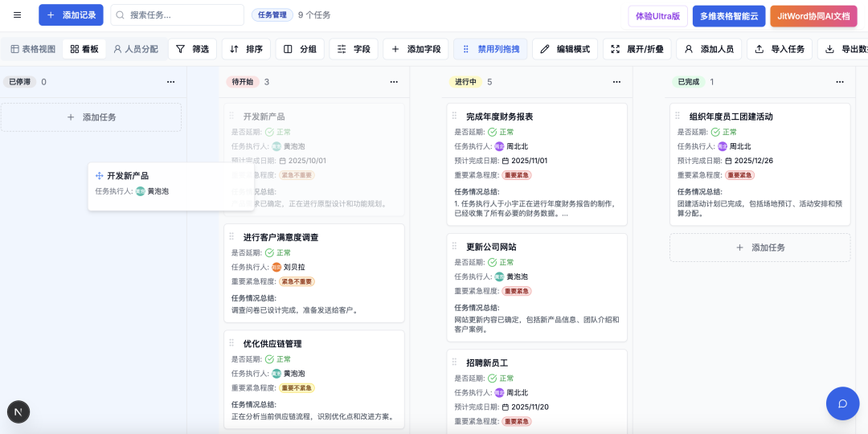This screenshot has height=434, width=868.
Task: Click move icon on dragged 开发新产品 card
Action: [x=100, y=176]
